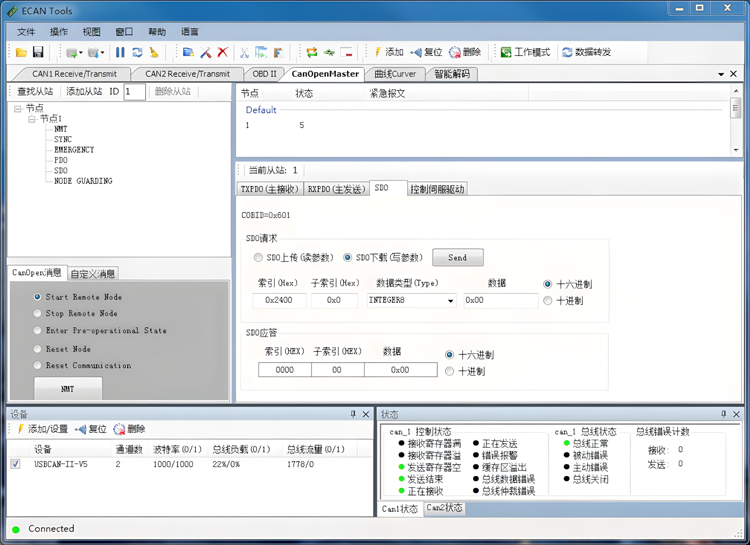This screenshot has height=545, width=750.
Task: Open the tab list dropdown arrow
Action: tap(720, 74)
